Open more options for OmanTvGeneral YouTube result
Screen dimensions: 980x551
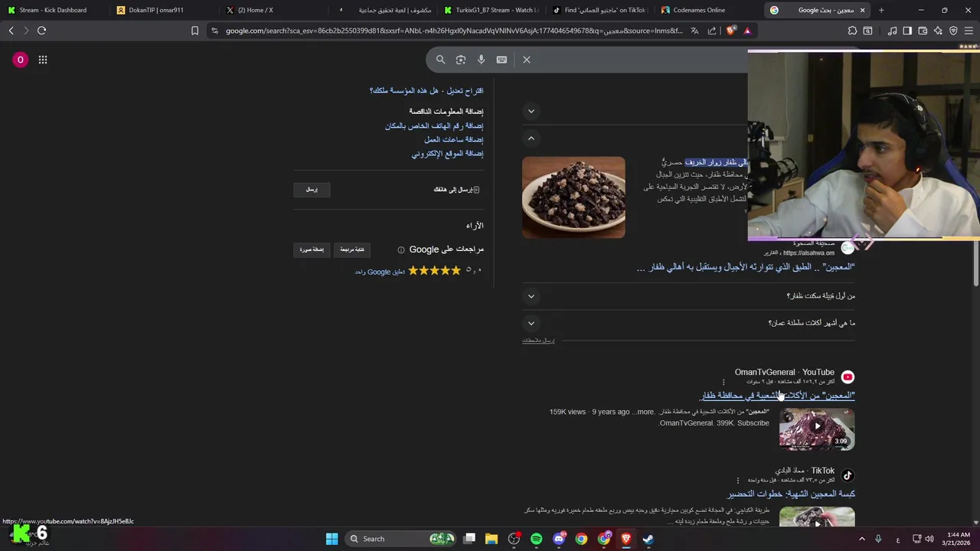point(724,382)
